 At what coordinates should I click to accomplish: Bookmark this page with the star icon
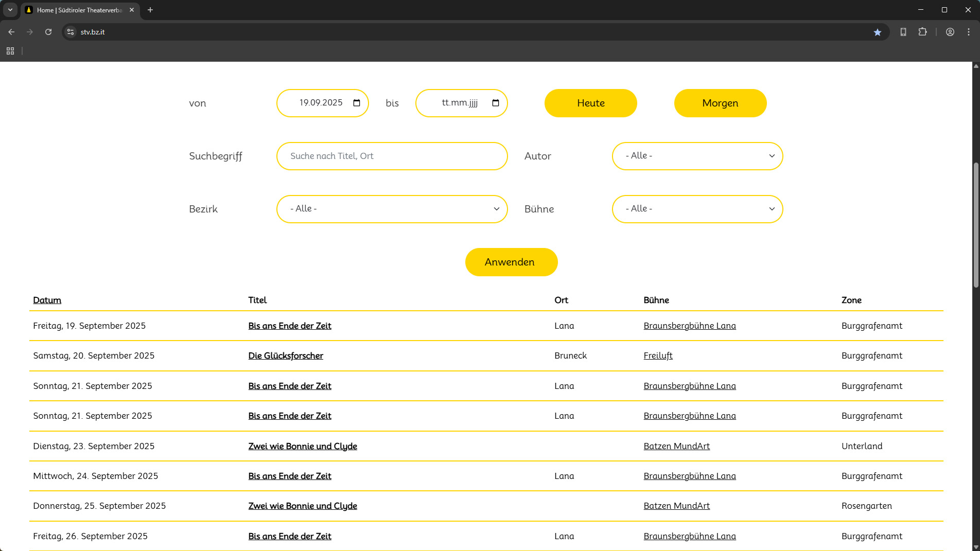point(878,32)
